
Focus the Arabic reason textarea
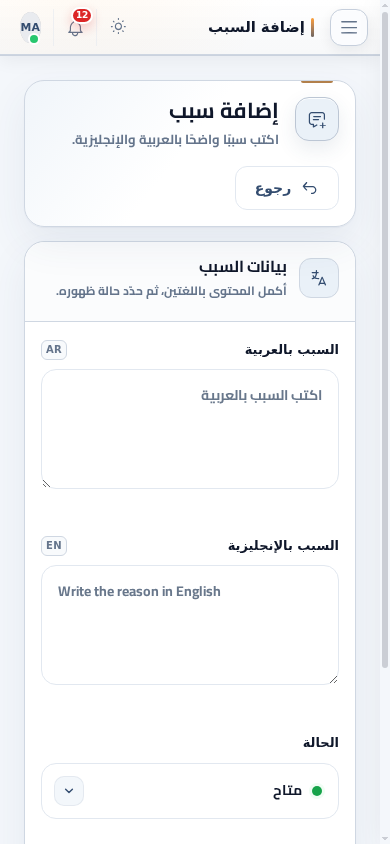pos(190,429)
